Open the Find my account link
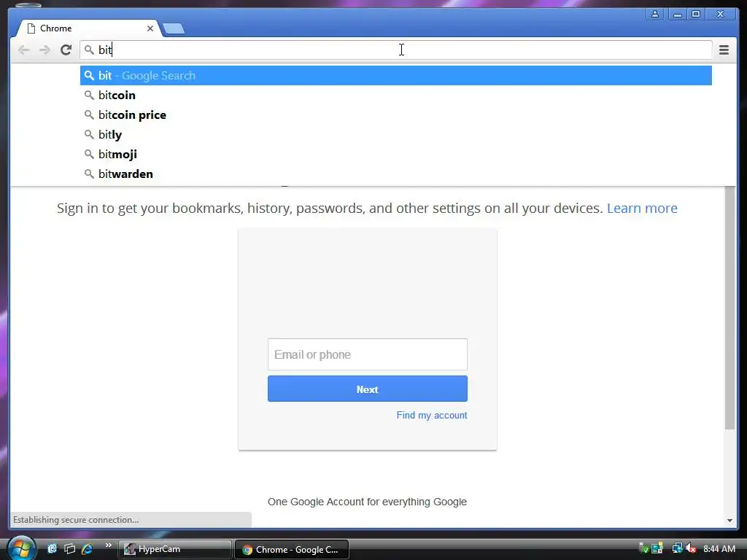Viewport: 747px width, 560px height. coord(432,415)
